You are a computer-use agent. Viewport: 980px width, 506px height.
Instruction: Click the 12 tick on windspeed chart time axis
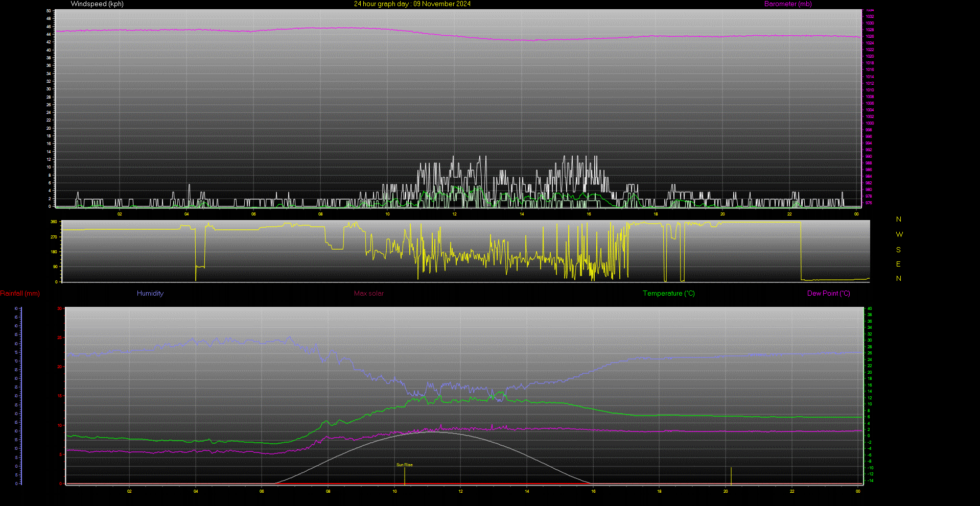pyautogui.click(x=454, y=214)
